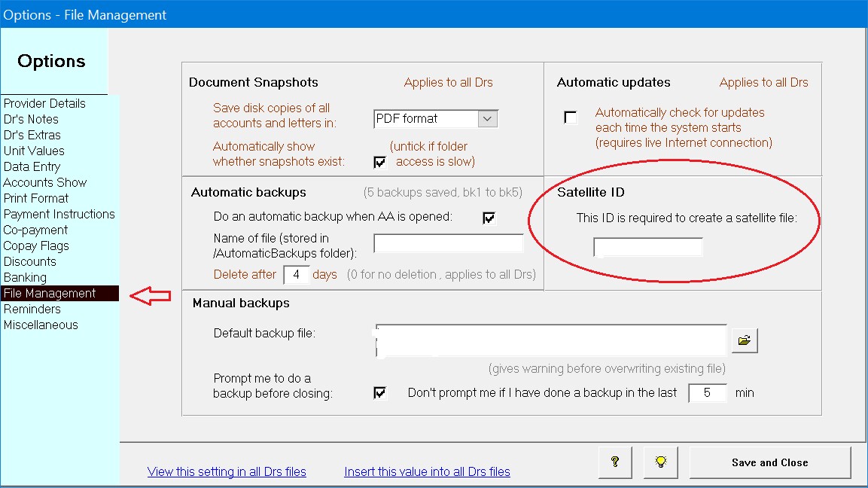Toggle prompt for backup before closing checkbox
Image resolution: width=868 pixels, height=488 pixels.
(380, 392)
